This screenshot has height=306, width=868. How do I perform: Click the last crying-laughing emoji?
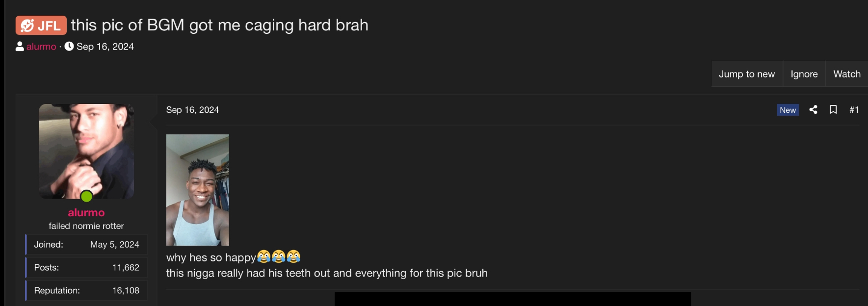[x=293, y=256]
